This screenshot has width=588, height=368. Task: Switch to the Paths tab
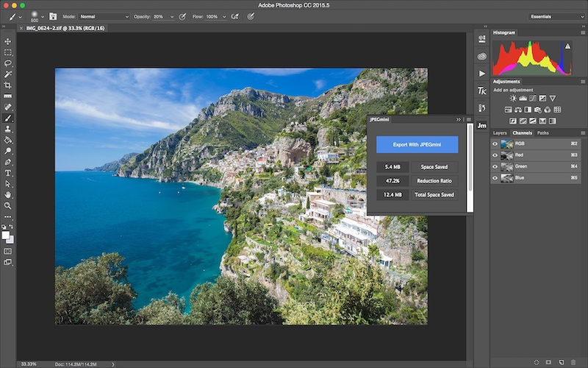point(542,133)
